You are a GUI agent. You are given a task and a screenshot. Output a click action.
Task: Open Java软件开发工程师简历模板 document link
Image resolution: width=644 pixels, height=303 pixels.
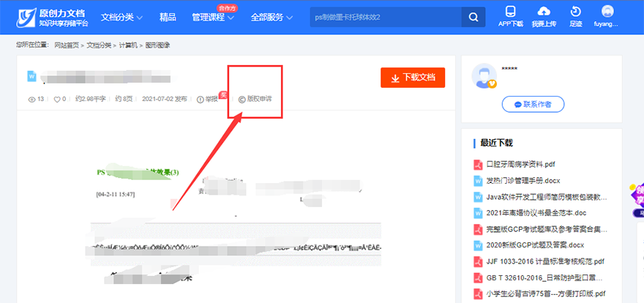pyautogui.click(x=546, y=197)
